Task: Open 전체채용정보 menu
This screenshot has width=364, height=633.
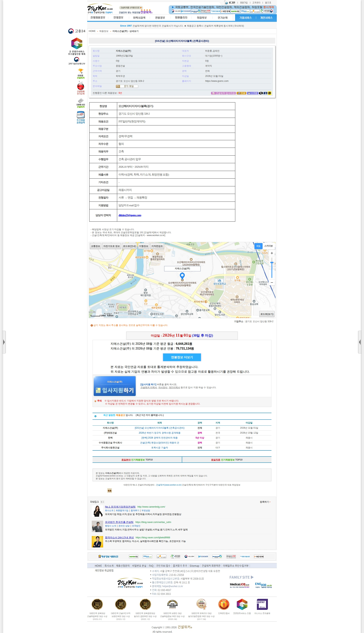Action: point(98,17)
